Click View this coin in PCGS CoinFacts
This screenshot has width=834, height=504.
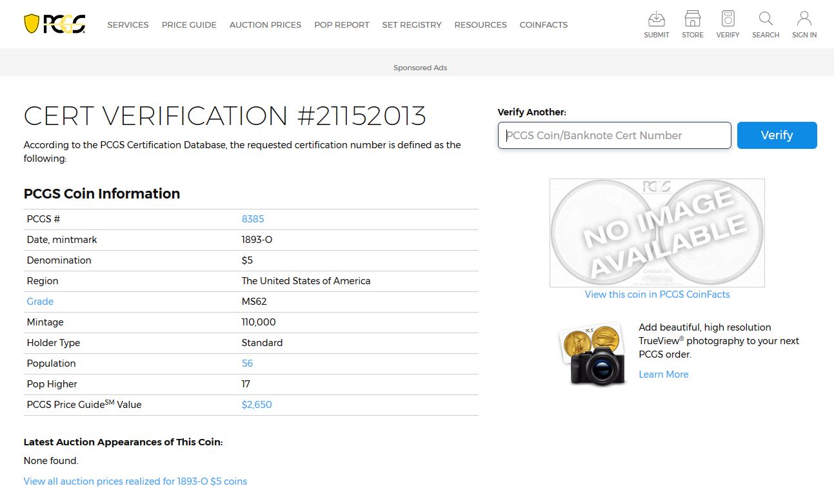point(657,295)
